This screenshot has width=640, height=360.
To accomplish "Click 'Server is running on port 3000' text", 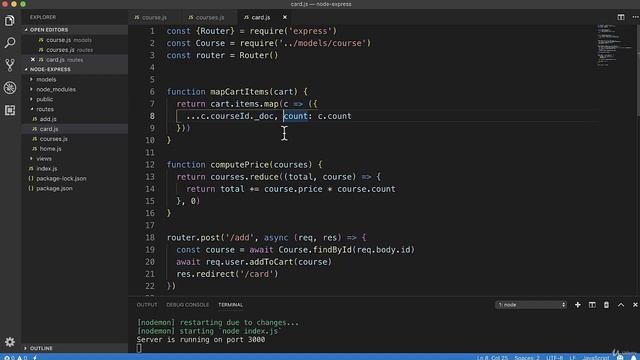I will 201,340.
